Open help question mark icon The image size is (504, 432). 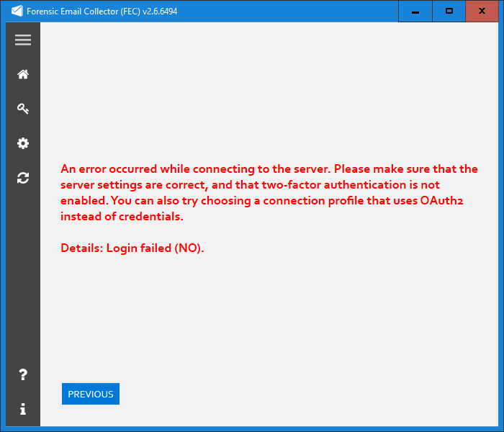click(23, 375)
